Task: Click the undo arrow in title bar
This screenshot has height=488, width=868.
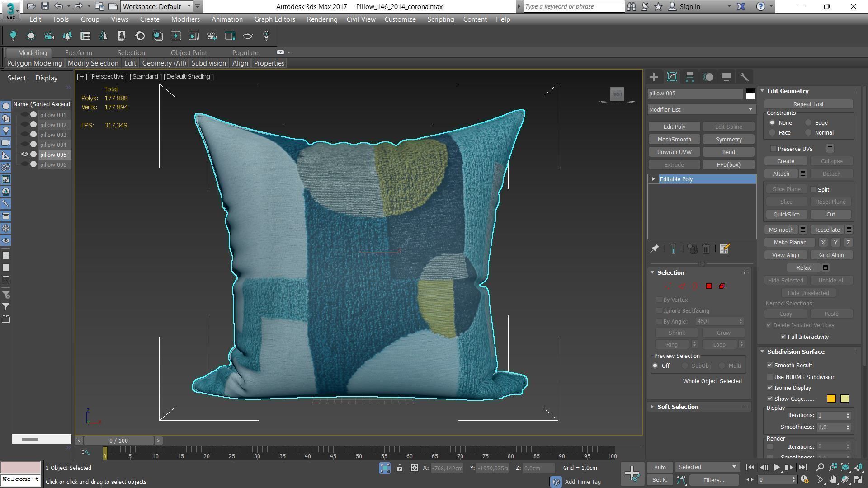Action: point(58,6)
